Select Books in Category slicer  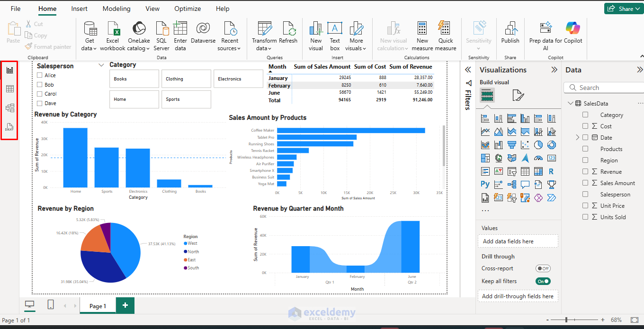coord(134,79)
